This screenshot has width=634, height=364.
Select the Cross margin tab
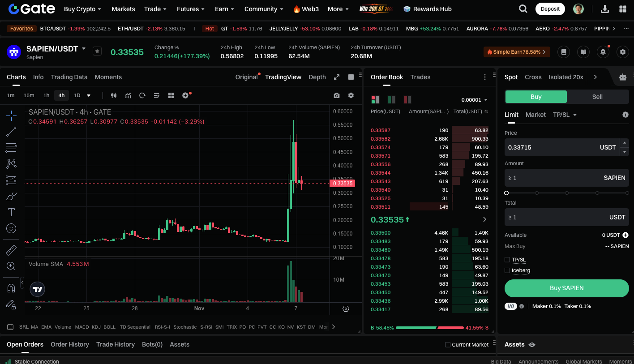(533, 77)
